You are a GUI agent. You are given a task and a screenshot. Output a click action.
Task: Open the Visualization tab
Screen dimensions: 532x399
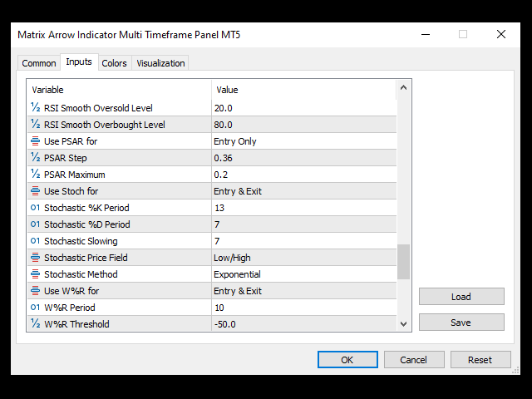[x=161, y=63]
